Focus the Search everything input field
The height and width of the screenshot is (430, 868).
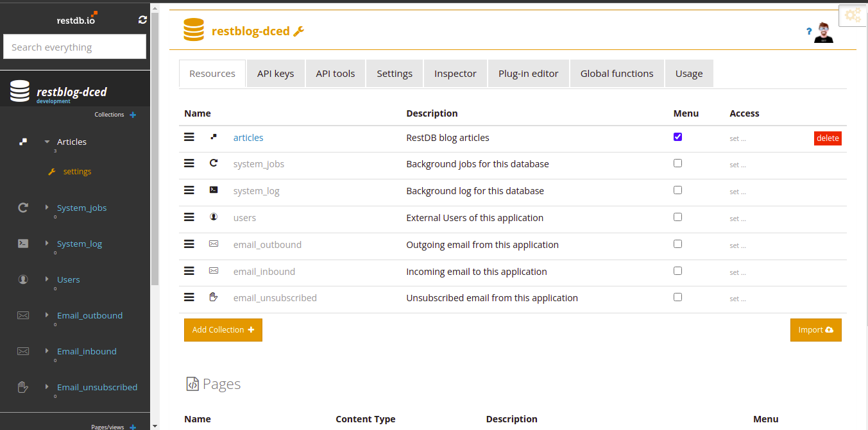(75, 47)
